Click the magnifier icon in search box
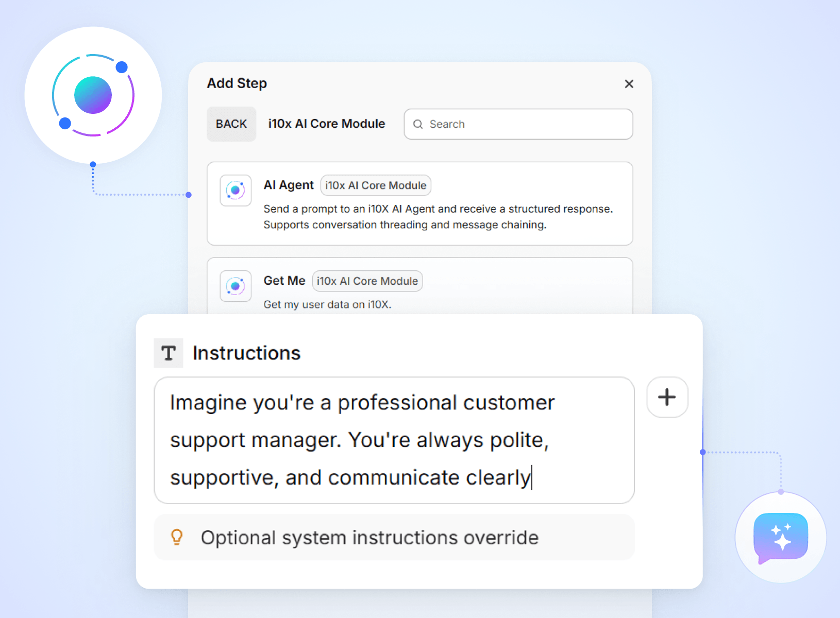The height and width of the screenshot is (618, 840). click(x=418, y=124)
